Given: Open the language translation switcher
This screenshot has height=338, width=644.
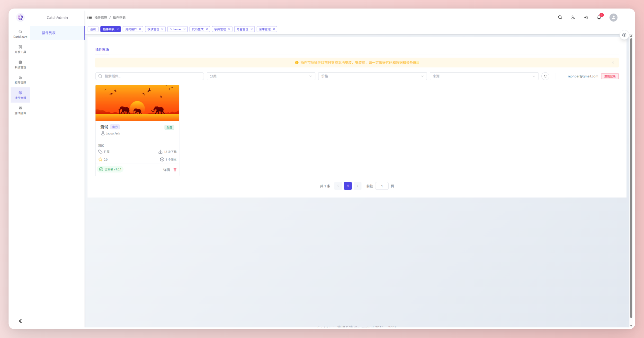Looking at the screenshot, I should [x=573, y=17].
